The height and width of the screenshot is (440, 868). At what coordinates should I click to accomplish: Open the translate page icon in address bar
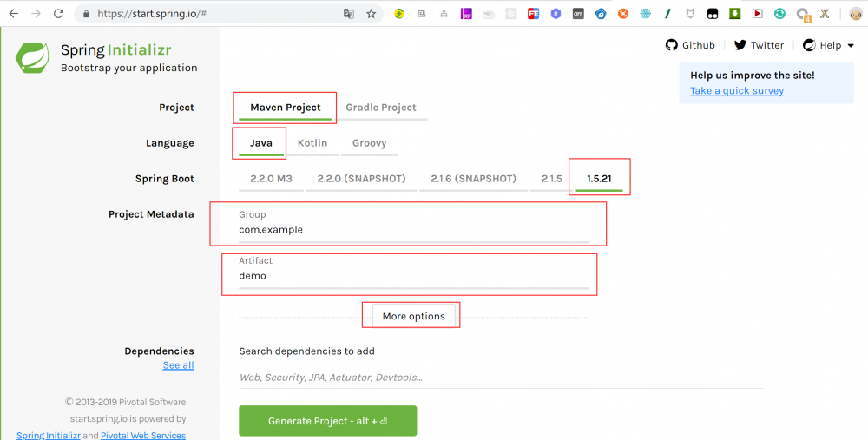click(349, 14)
